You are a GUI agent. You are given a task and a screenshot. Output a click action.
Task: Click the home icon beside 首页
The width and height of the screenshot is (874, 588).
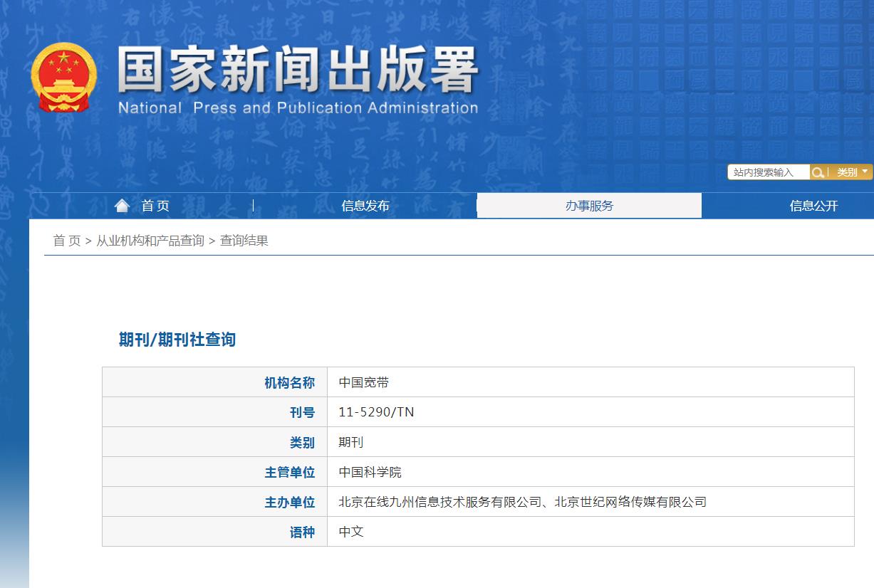coord(123,204)
